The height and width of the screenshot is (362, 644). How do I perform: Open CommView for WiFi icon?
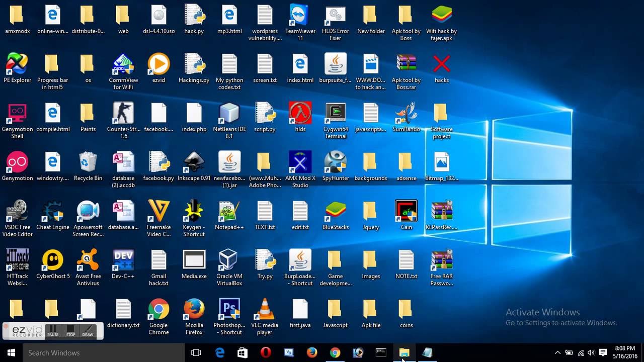123,72
